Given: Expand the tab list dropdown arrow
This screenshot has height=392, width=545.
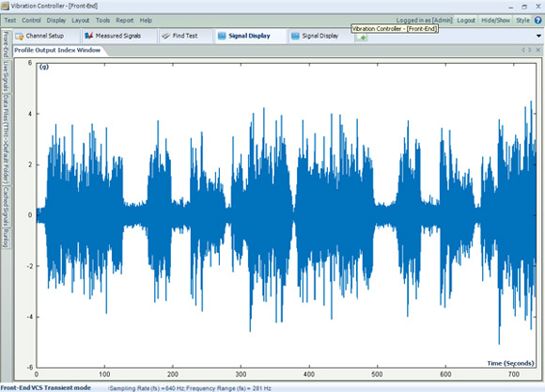Looking at the screenshot, I should pyautogui.click(x=538, y=36).
